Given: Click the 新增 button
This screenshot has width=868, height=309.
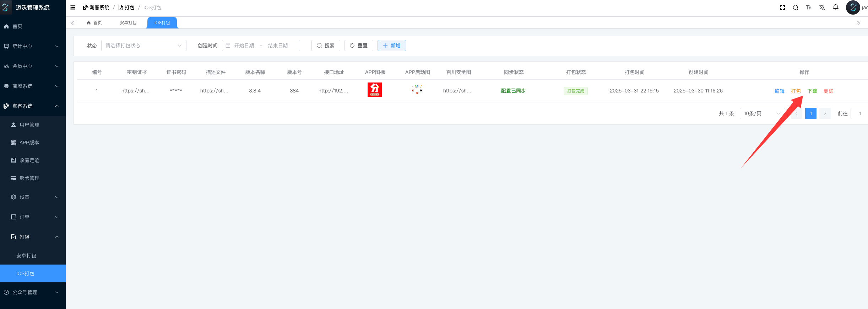Looking at the screenshot, I should coord(392,46).
